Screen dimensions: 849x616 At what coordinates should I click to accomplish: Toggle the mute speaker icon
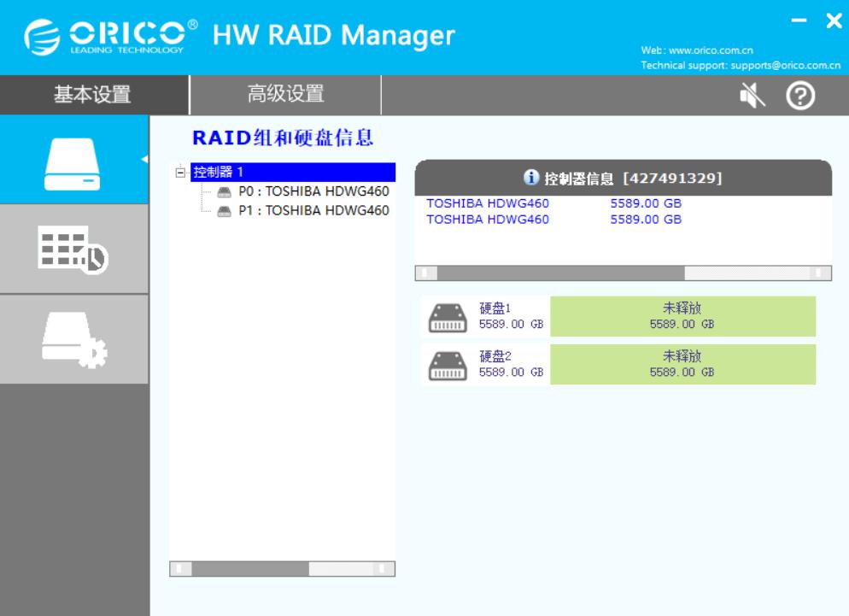[752, 96]
